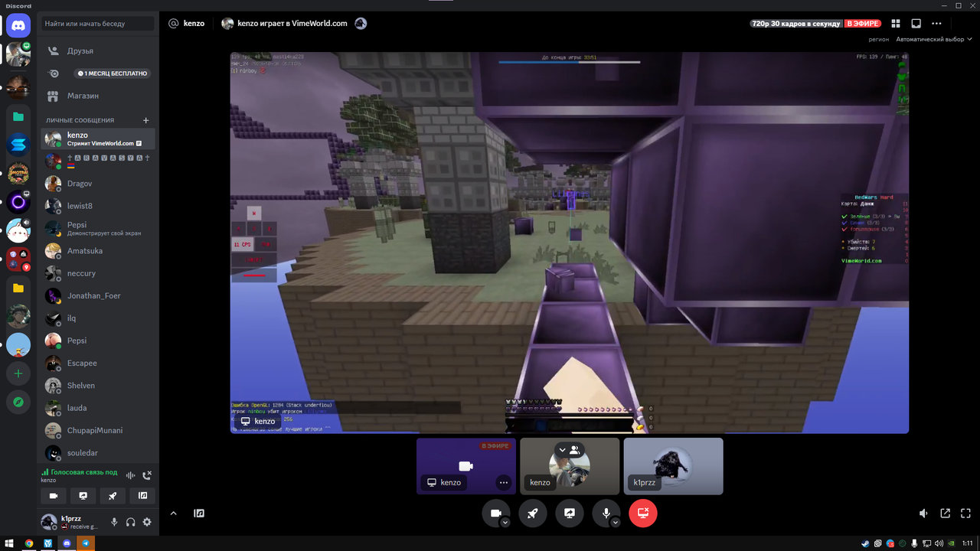Open kenzo stream tile options menu
The image size is (980, 551).
click(x=503, y=482)
